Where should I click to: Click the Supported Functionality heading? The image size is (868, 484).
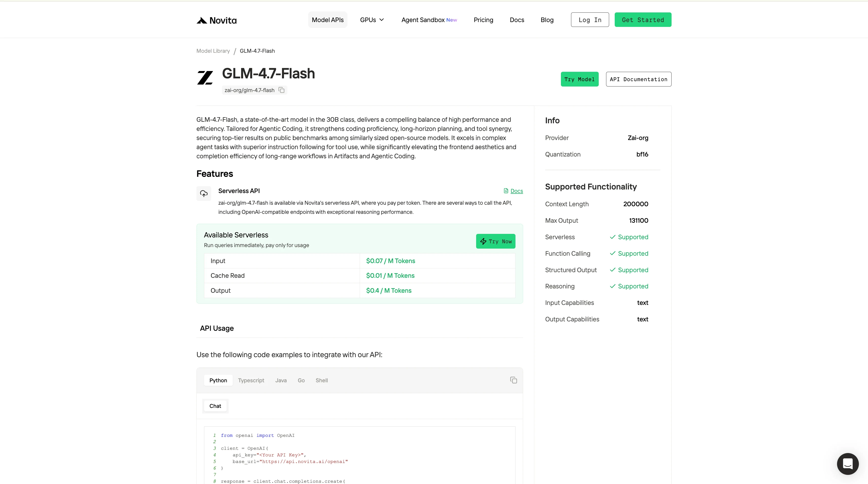point(591,187)
